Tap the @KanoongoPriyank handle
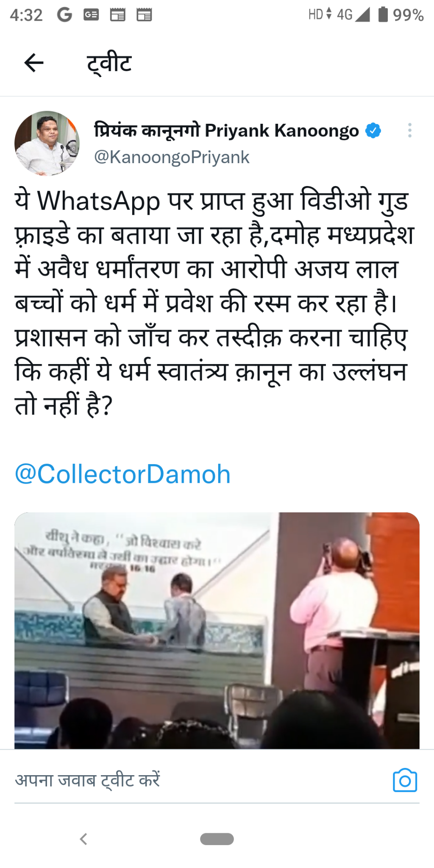Screen dimensions: 434x868 [x=172, y=157]
